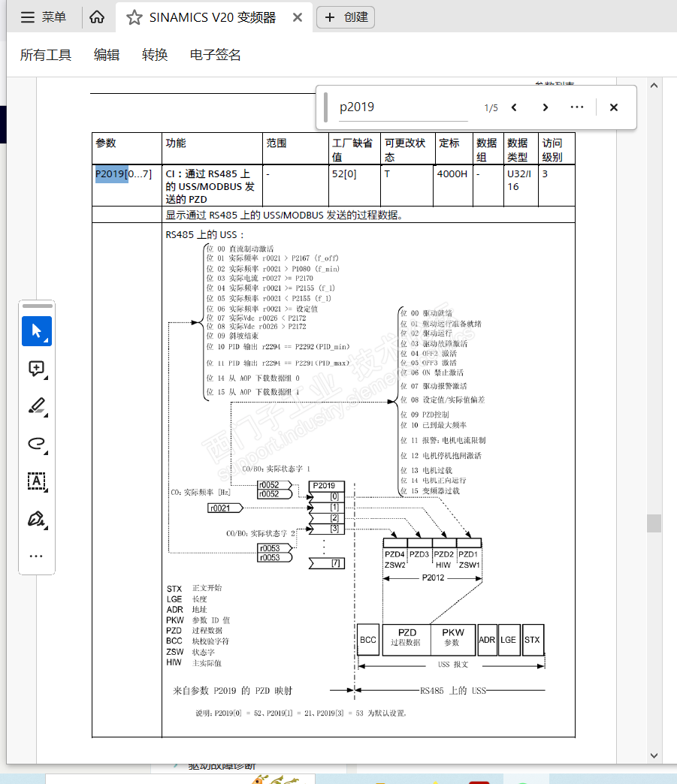Choose the selection arrow tool
Viewport: 677px width, 784px height.
click(x=37, y=331)
